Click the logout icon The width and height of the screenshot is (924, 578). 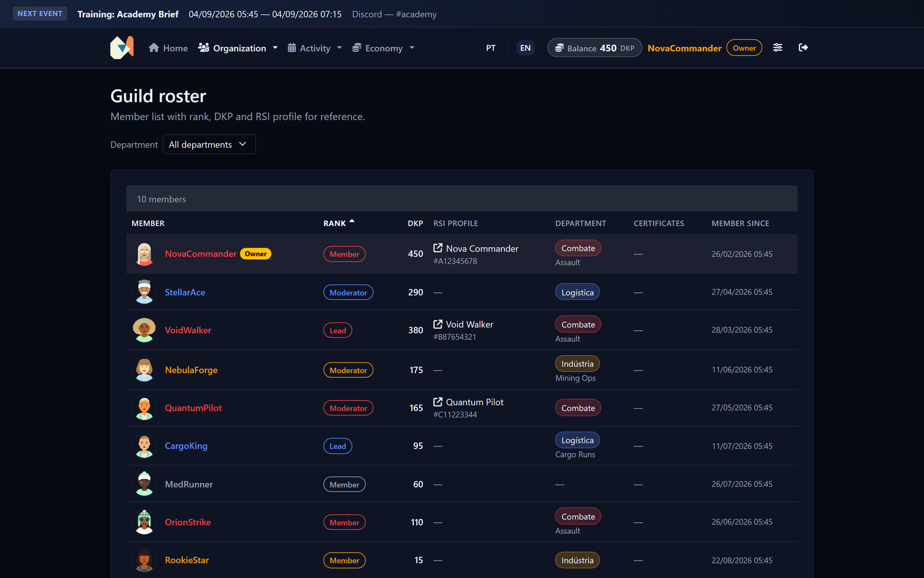(x=803, y=48)
